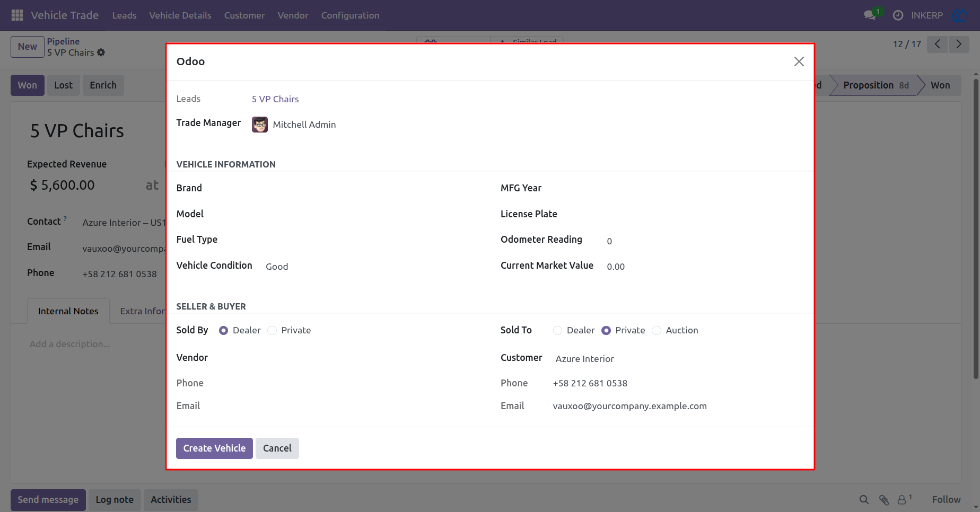Follow the 5 VP Chairs lead link
Viewport: 980px width, 512px height.
point(275,99)
